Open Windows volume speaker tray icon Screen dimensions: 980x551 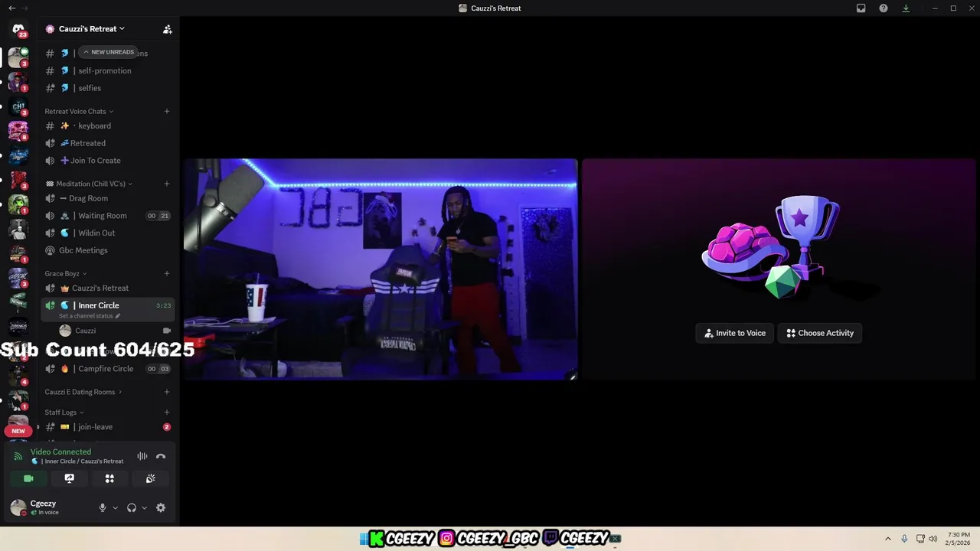[x=933, y=539]
